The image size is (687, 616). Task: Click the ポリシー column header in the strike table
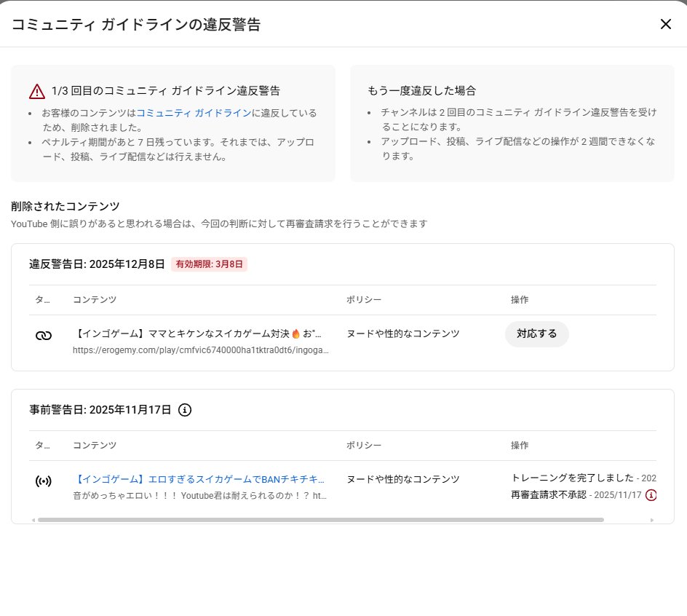364,300
